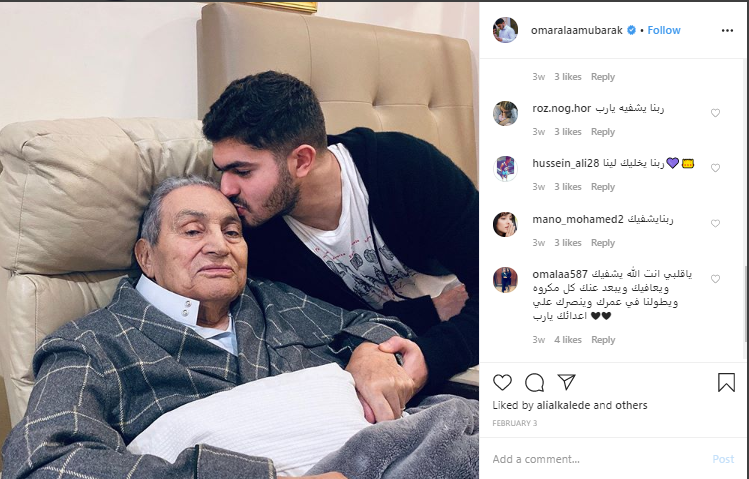Open the omaralaamubarak username link
This screenshot has height=479, width=749.
click(577, 30)
